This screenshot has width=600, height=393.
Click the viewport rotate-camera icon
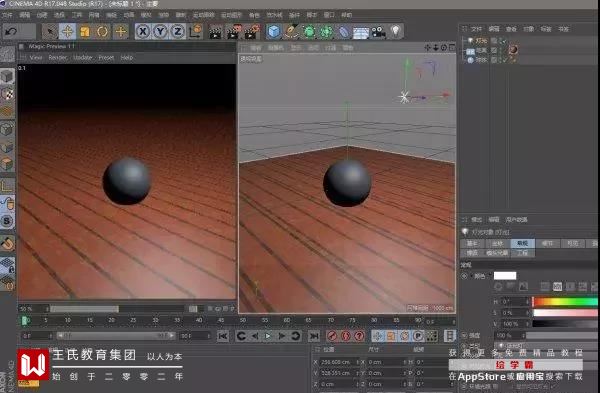[444, 47]
